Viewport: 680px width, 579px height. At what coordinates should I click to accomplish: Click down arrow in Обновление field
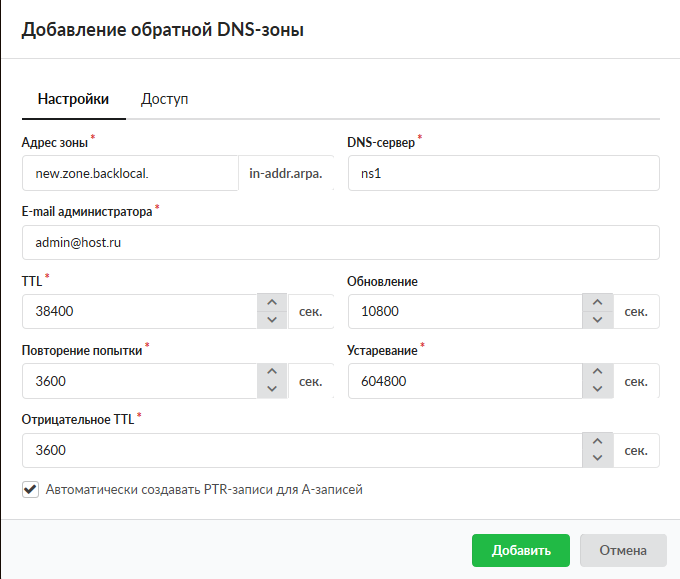click(x=597, y=320)
